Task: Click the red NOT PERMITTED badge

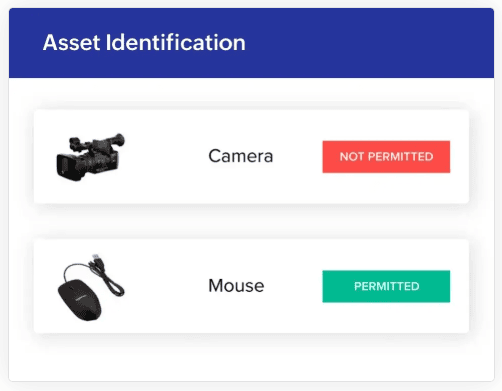Action: 386,157
